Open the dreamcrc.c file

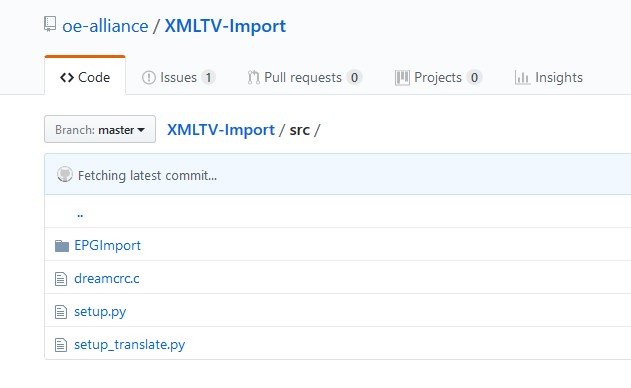(x=107, y=279)
